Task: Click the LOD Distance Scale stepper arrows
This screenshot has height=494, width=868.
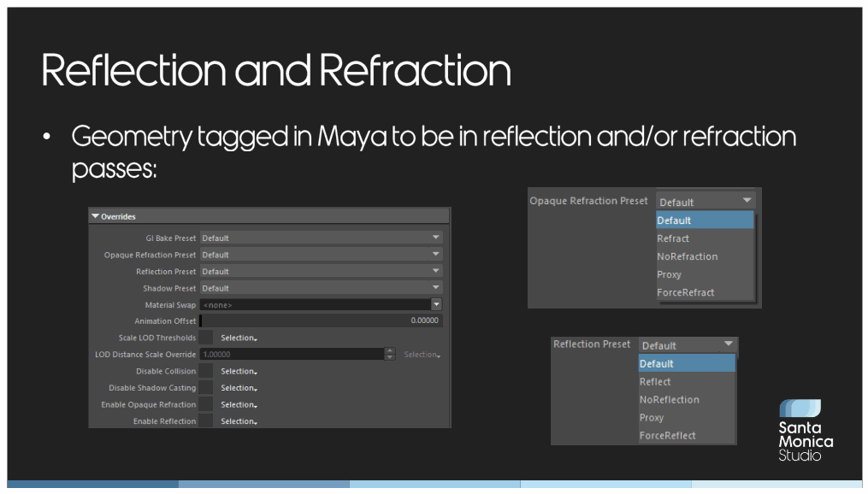Action: point(390,354)
